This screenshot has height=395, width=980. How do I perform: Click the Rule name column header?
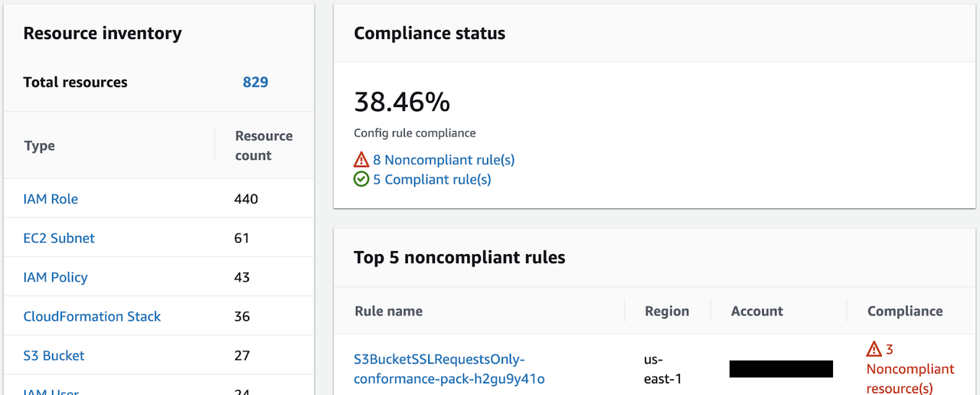[x=389, y=312]
